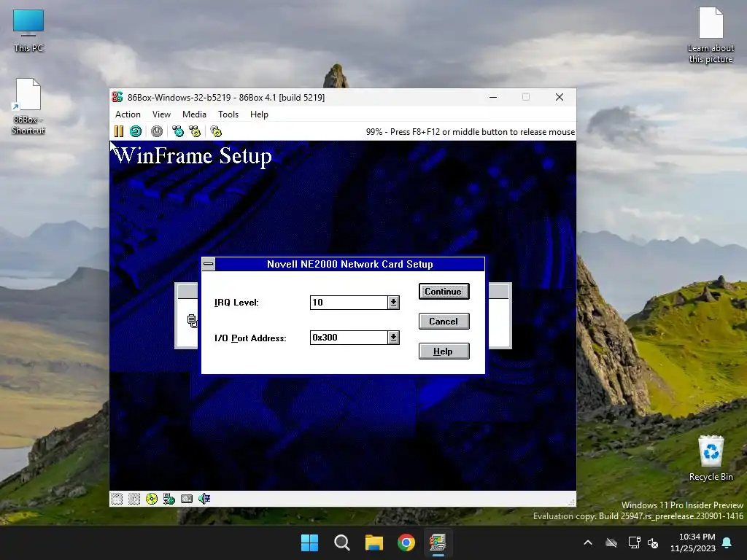Select the Learn about this picture icon

pyautogui.click(x=711, y=35)
